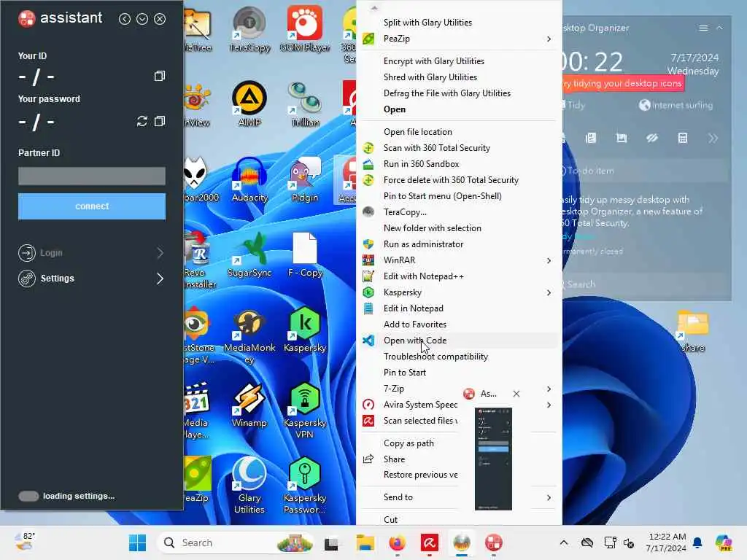Open the Audacity desktop icon
The height and width of the screenshot is (560, 747).
pos(249,179)
